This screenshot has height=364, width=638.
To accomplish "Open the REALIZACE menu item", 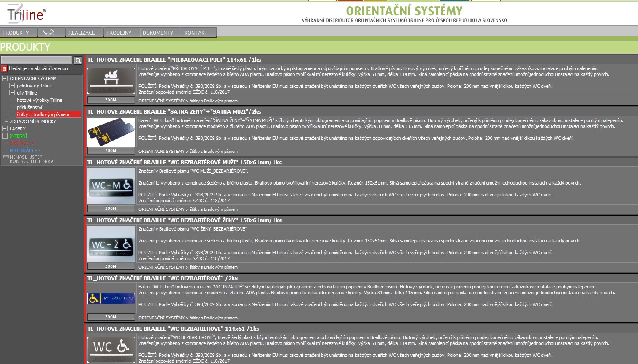I will 81,33.
